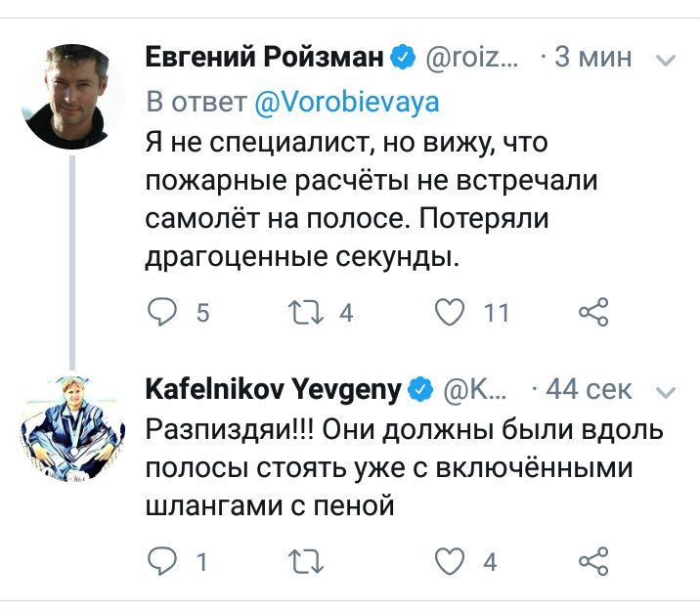Retweet Kafelnikov Yevgeny's tweet

point(306,561)
